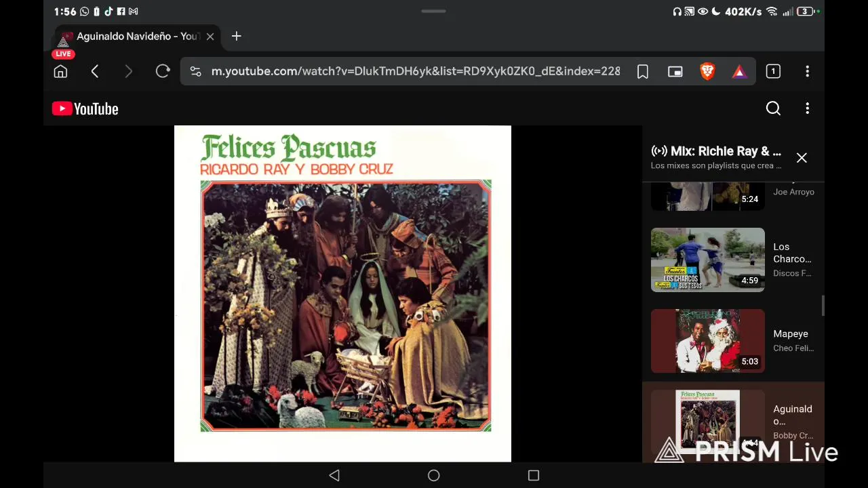Open tab switcher showing 1 tab

[x=773, y=71]
